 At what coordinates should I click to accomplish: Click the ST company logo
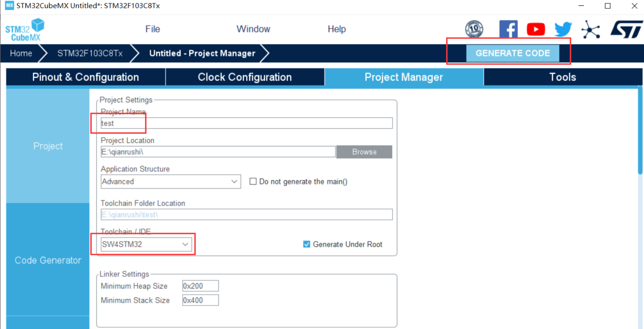pos(627,29)
